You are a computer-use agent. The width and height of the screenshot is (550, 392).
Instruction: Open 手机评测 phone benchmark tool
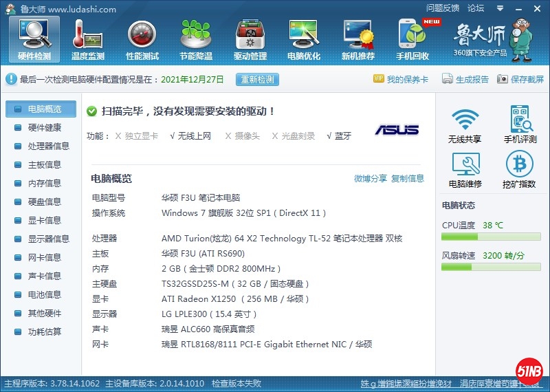[520, 124]
